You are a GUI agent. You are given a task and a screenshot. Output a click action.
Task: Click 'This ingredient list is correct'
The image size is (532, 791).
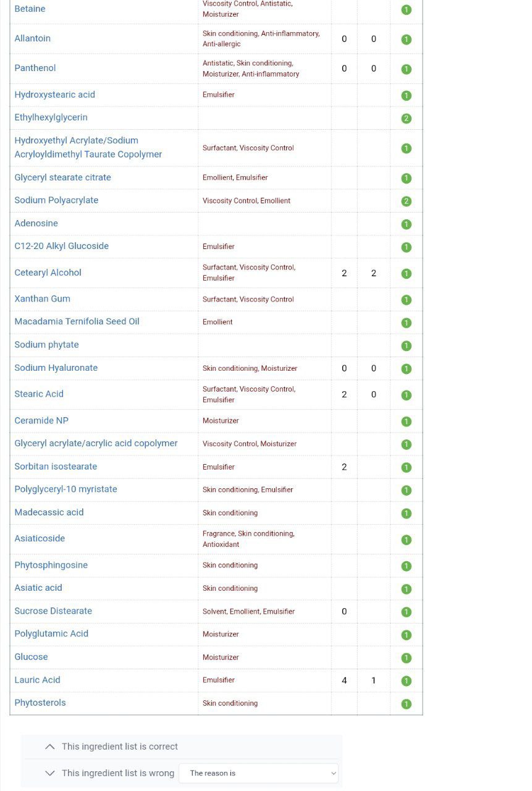click(x=120, y=747)
